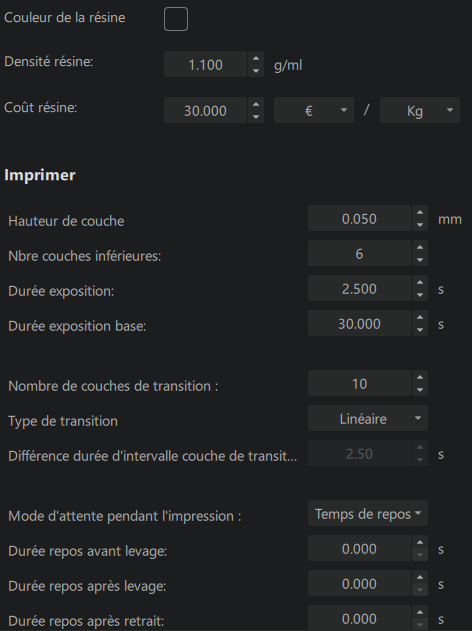Click the transition layers count field

[359, 384]
